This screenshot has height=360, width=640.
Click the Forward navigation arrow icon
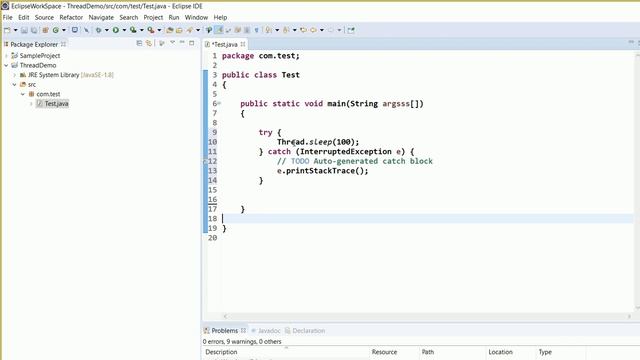[331, 30]
